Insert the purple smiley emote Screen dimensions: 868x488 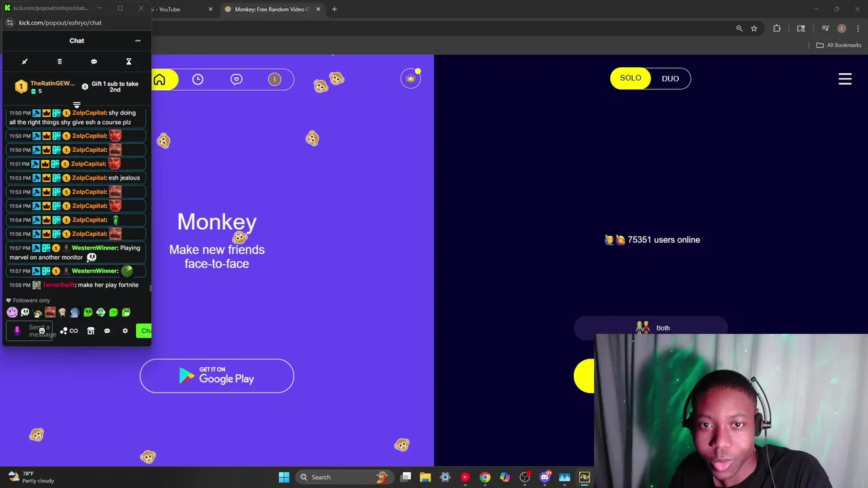[x=12, y=312]
